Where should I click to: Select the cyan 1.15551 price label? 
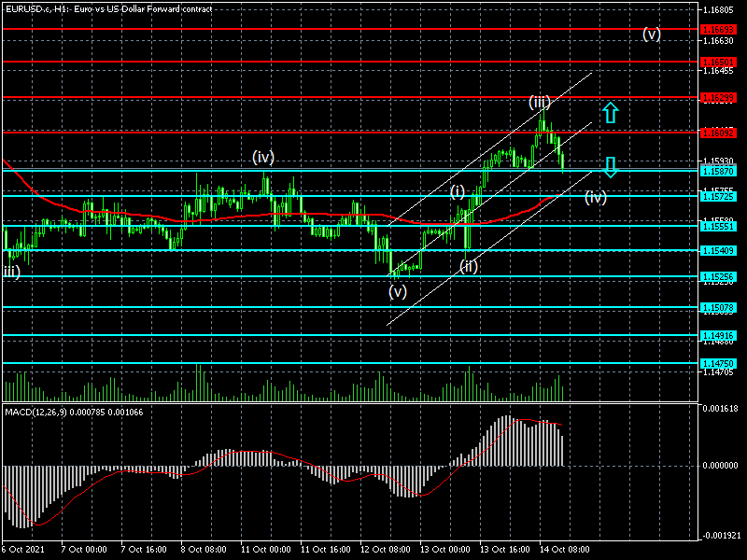point(718,226)
